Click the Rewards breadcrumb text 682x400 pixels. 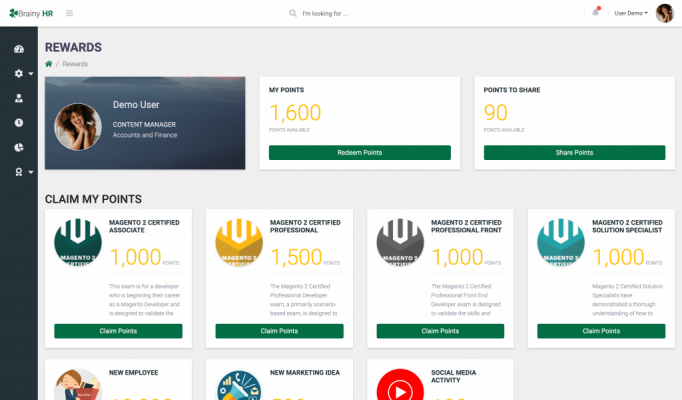point(75,64)
